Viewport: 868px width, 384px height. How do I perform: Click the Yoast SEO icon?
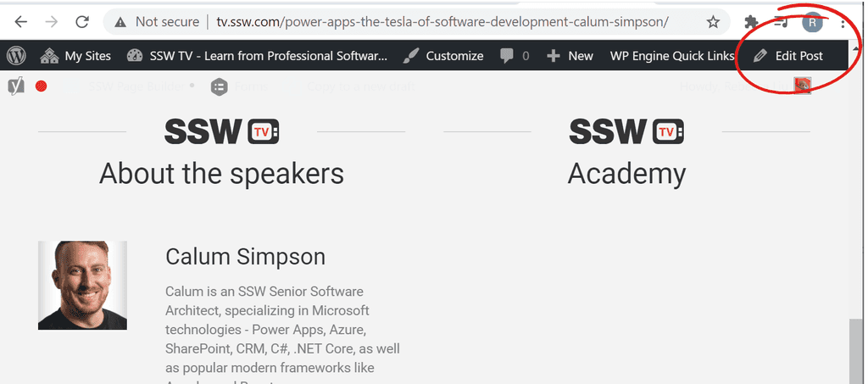15,86
